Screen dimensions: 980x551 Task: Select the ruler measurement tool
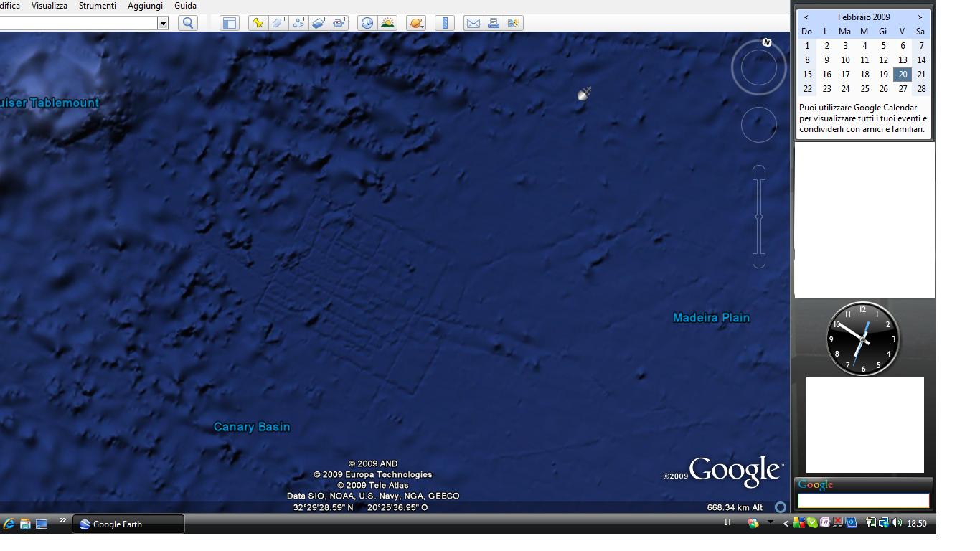(445, 23)
